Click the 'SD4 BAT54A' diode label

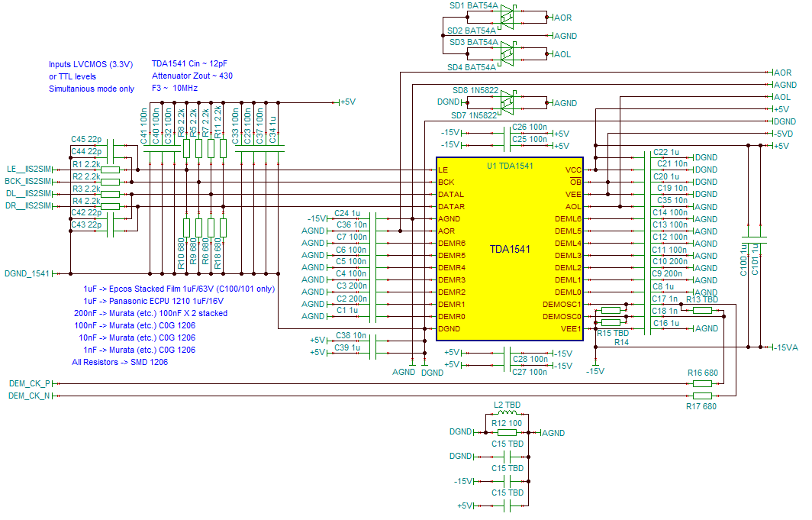coord(472,67)
